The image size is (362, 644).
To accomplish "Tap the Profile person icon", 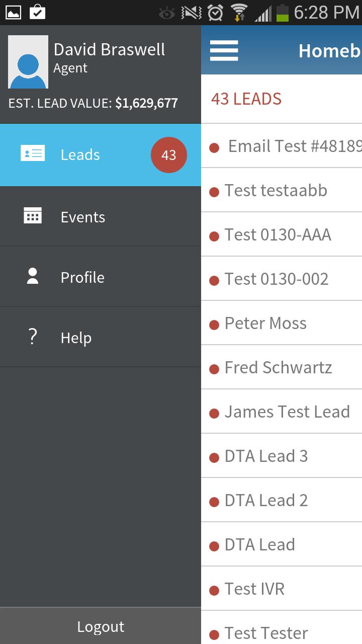I will [x=33, y=277].
